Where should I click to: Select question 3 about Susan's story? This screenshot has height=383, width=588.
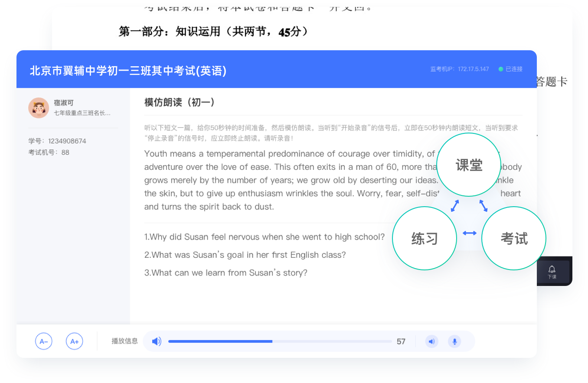[x=226, y=273]
